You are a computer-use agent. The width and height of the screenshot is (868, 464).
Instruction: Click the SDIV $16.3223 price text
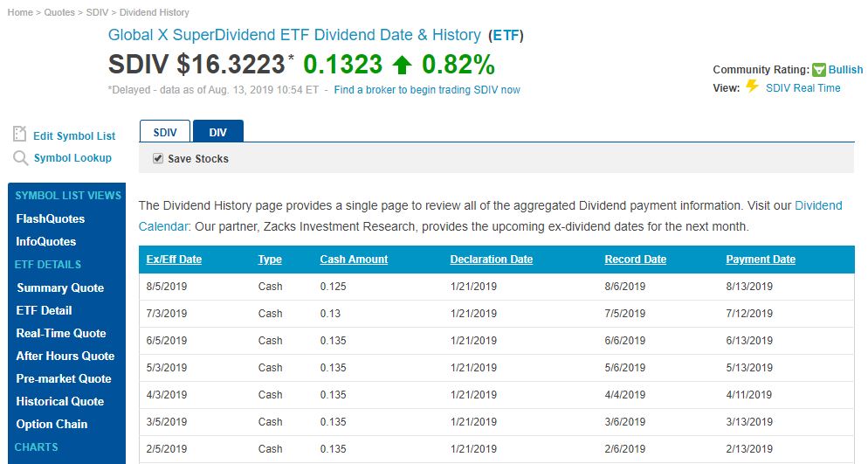196,65
